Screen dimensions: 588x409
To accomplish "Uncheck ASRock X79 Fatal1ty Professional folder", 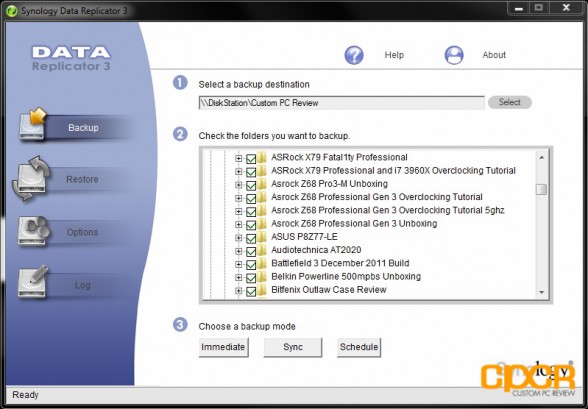I will (x=251, y=159).
